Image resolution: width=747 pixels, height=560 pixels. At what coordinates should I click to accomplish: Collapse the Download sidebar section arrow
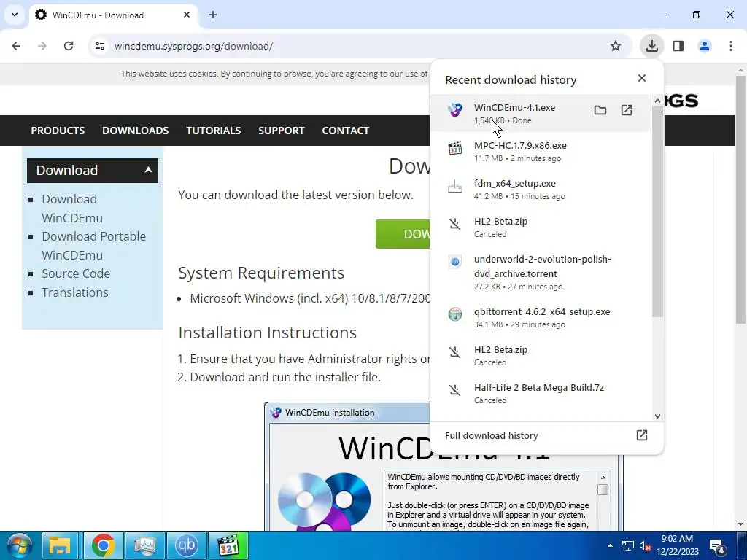click(x=148, y=170)
